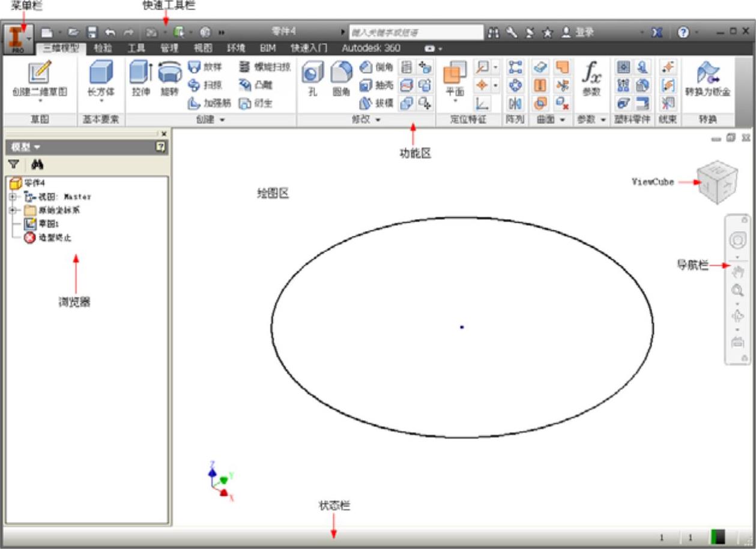
Task: Click the 抽壳 shell tool
Action: [x=376, y=85]
